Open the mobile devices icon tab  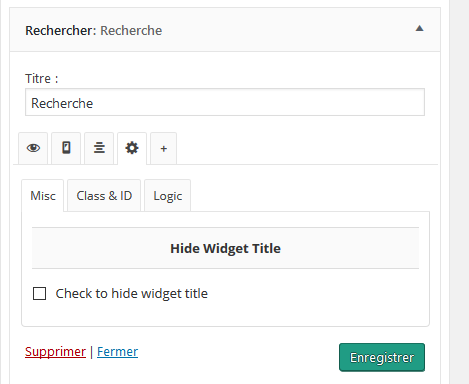point(66,148)
